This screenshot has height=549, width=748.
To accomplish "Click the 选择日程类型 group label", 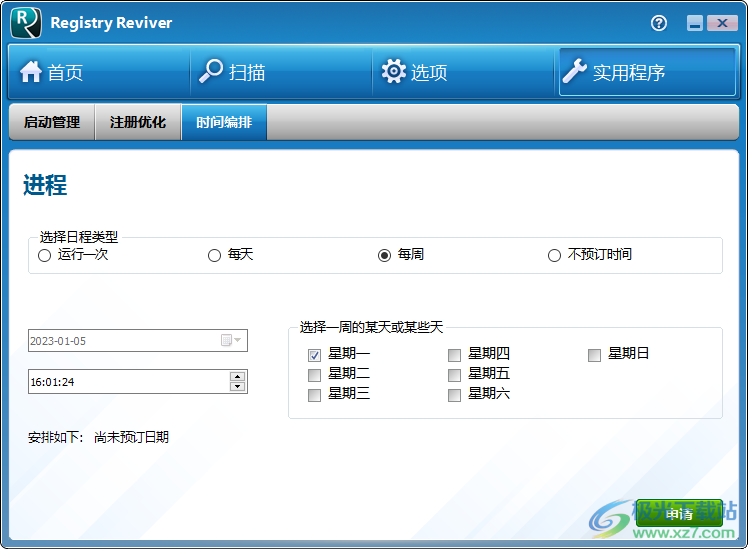I will (79, 237).
